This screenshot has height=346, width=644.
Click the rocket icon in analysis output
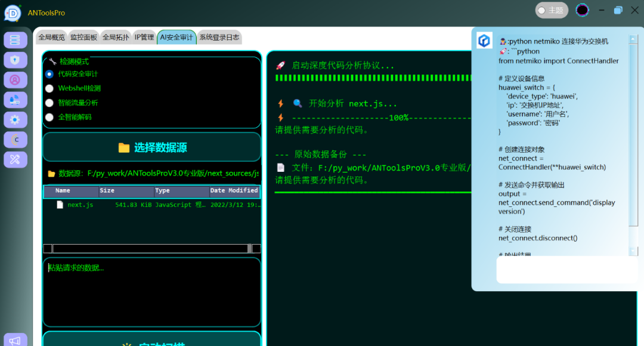coord(280,66)
